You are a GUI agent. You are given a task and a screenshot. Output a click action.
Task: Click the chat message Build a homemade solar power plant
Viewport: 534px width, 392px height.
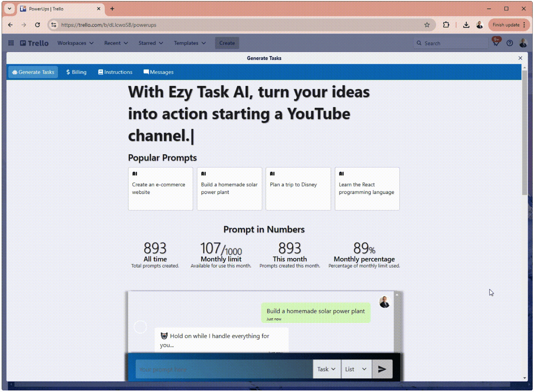(316, 313)
